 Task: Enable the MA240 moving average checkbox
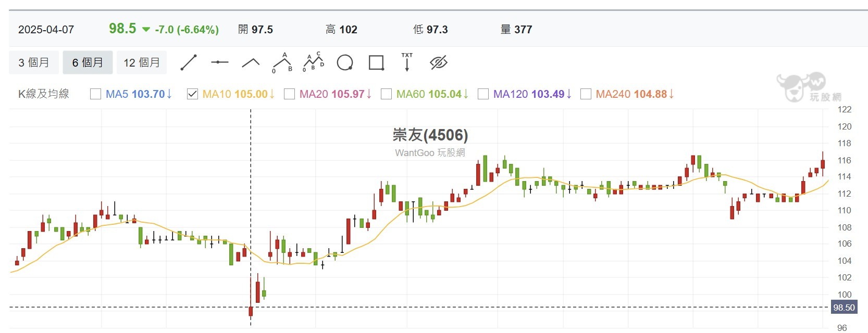pos(586,94)
